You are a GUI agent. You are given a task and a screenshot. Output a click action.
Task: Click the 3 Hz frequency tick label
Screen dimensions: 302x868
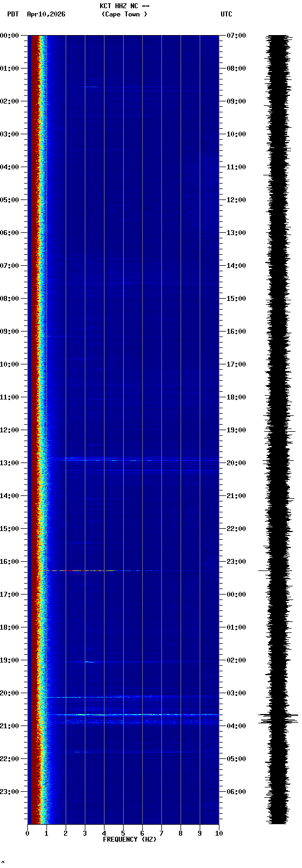[x=85, y=833]
